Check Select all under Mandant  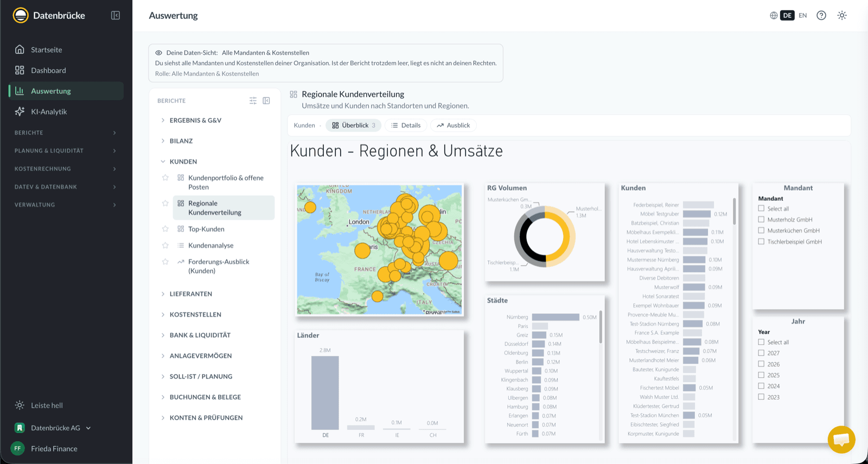(x=761, y=208)
